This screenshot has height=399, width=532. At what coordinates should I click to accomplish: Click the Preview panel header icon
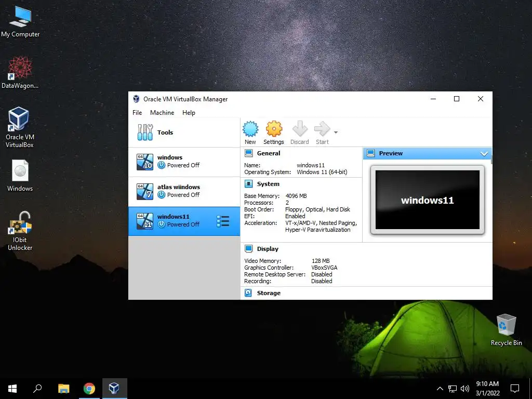pyautogui.click(x=371, y=153)
